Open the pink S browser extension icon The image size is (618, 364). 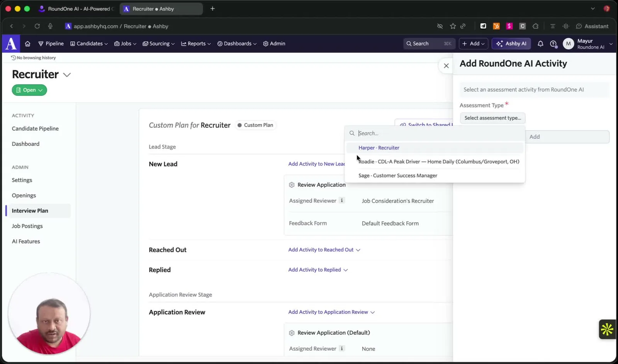509,26
